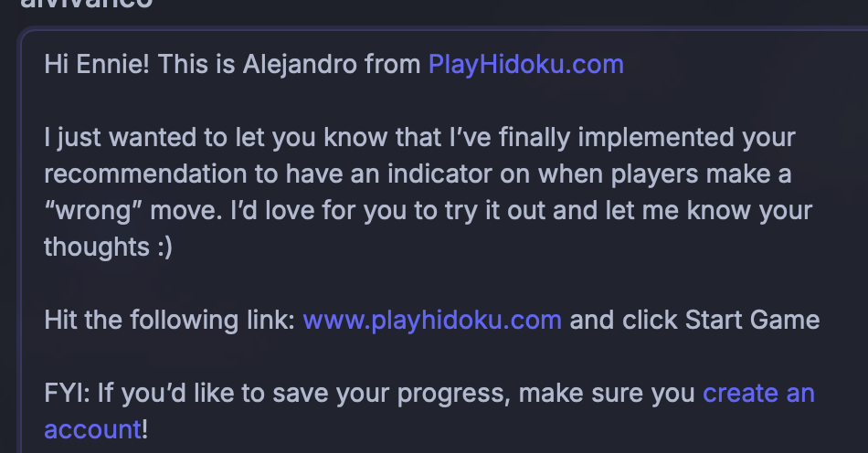This screenshot has height=453, width=868.
Task: Click the "let me know your" phrase
Action: point(709,211)
